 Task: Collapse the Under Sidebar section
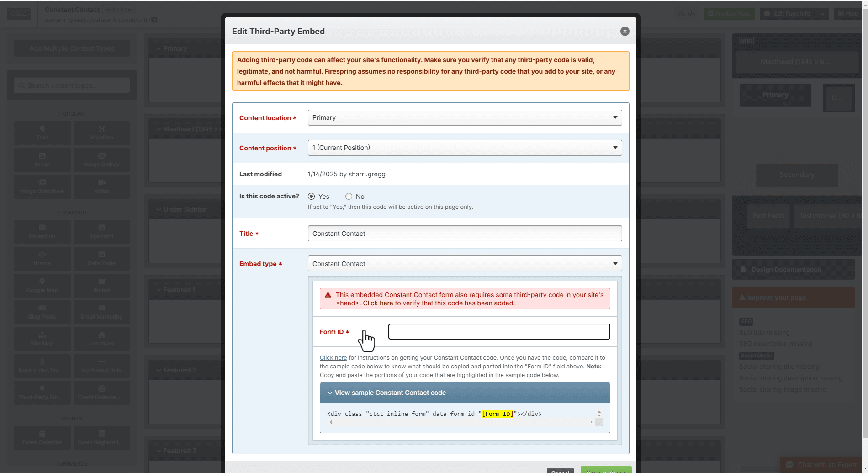(159, 209)
